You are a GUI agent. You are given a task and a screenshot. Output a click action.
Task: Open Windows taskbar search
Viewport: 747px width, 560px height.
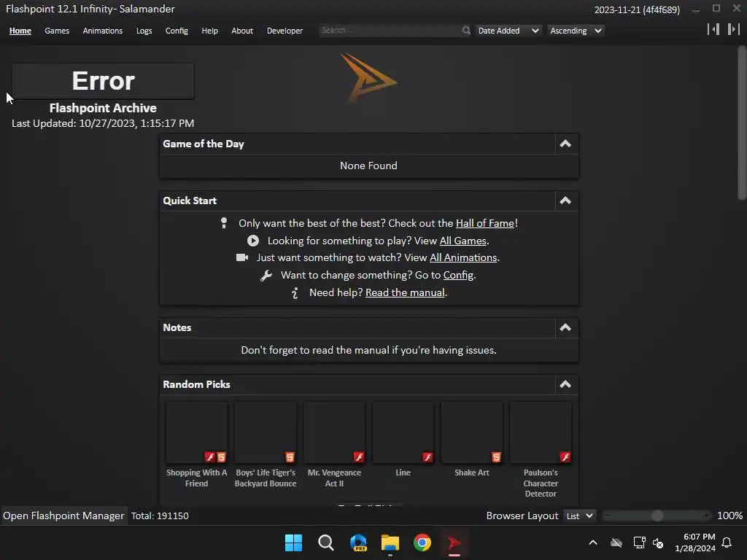click(326, 542)
